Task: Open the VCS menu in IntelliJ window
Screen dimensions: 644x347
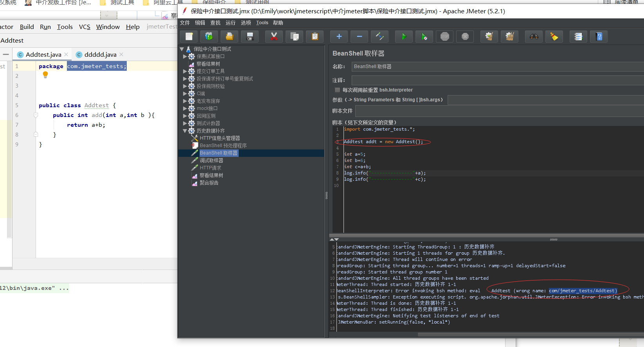Action: coord(85,27)
